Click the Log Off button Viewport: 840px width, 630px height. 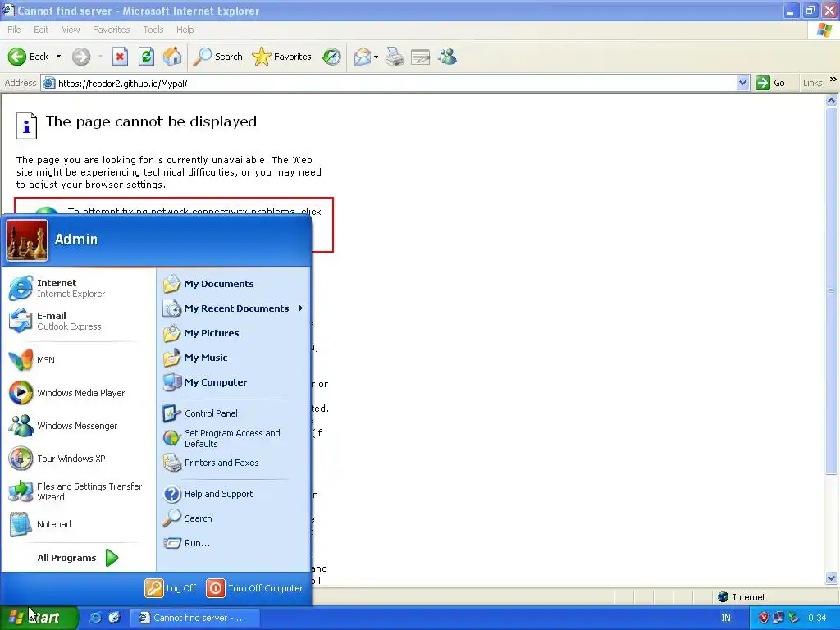click(x=171, y=588)
